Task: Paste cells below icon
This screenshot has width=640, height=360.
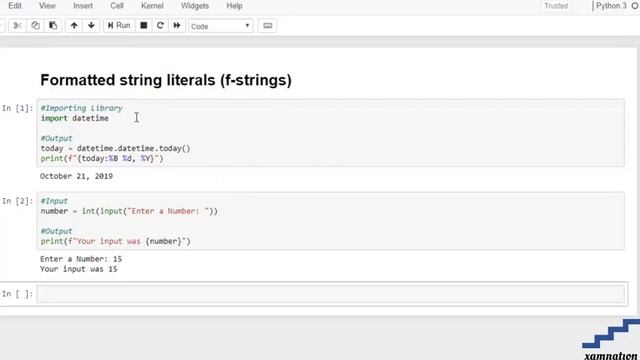Action: pos(53,26)
